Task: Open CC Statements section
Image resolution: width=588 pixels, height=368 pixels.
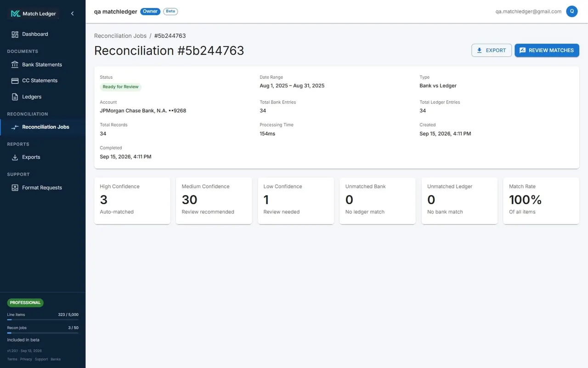Action: tap(43, 80)
